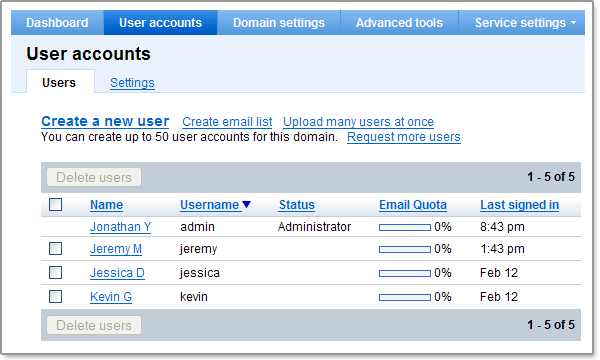This screenshot has height=360, width=600.
Task: Sort by the Last signed in column
Action: pos(520,205)
